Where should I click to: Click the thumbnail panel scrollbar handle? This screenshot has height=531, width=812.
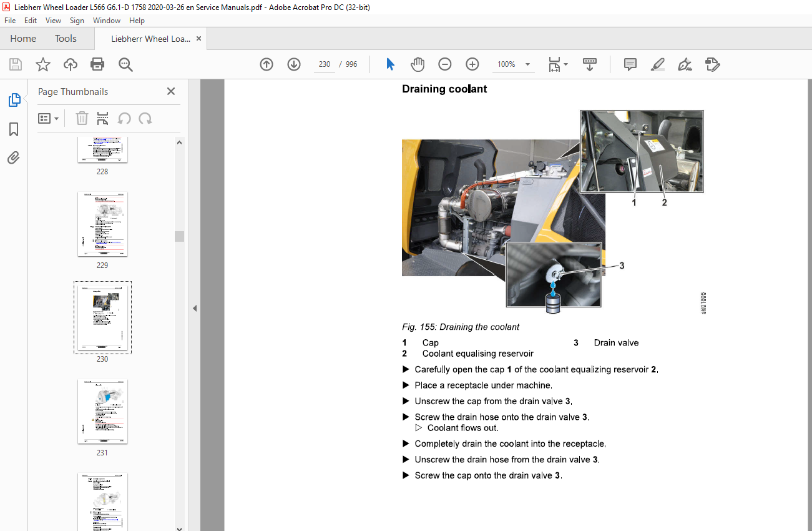click(180, 236)
